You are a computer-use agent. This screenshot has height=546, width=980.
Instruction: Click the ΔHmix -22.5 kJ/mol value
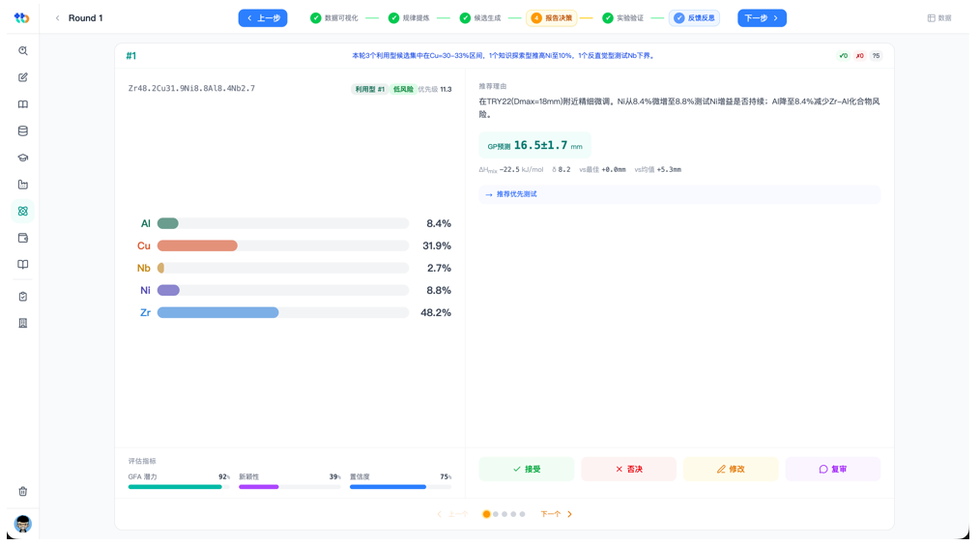(x=511, y=169)
